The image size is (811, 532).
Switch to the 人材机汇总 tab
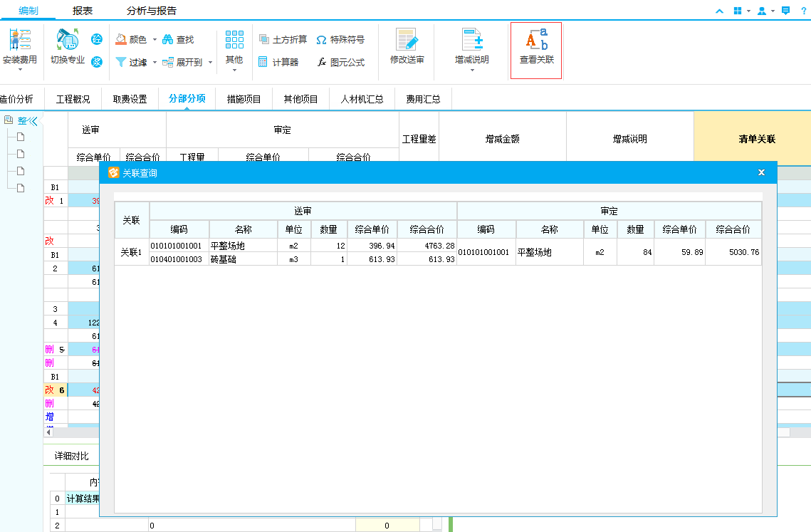click(362, 99)
